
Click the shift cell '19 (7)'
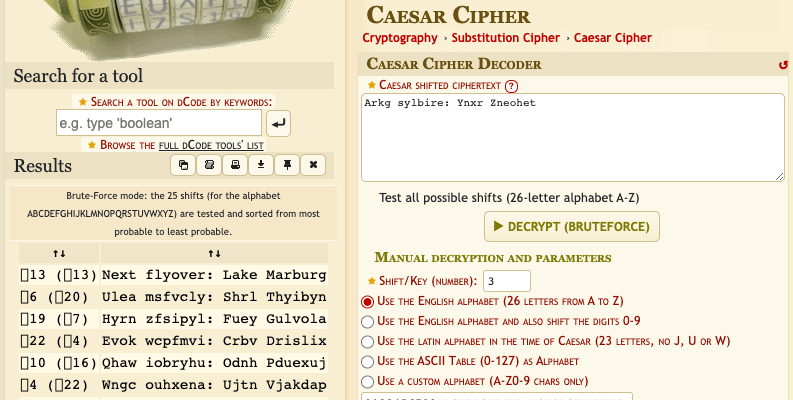click(x=59, y=319)
